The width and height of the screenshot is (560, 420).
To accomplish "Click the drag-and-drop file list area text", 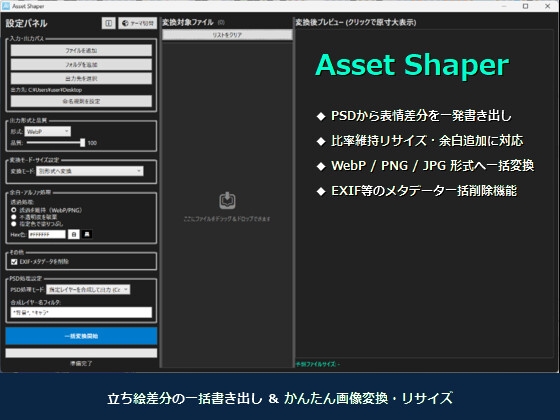I will [227, 219].
